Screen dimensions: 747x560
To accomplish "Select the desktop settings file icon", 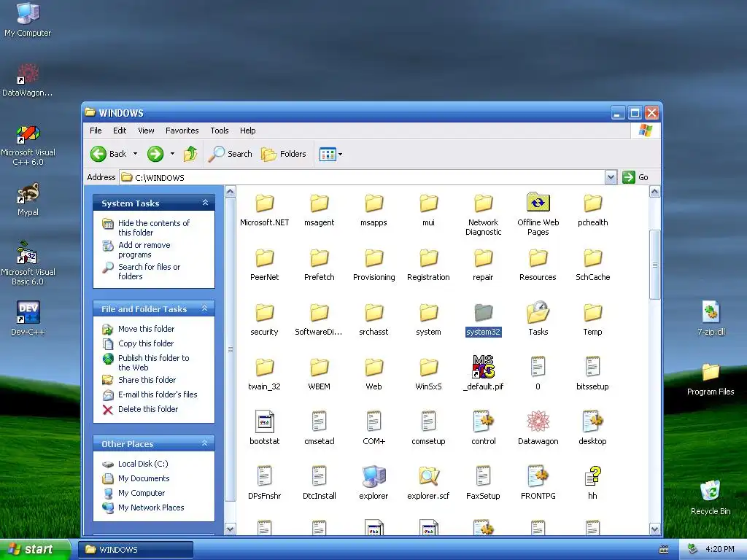I will click(x=592, y=421).
